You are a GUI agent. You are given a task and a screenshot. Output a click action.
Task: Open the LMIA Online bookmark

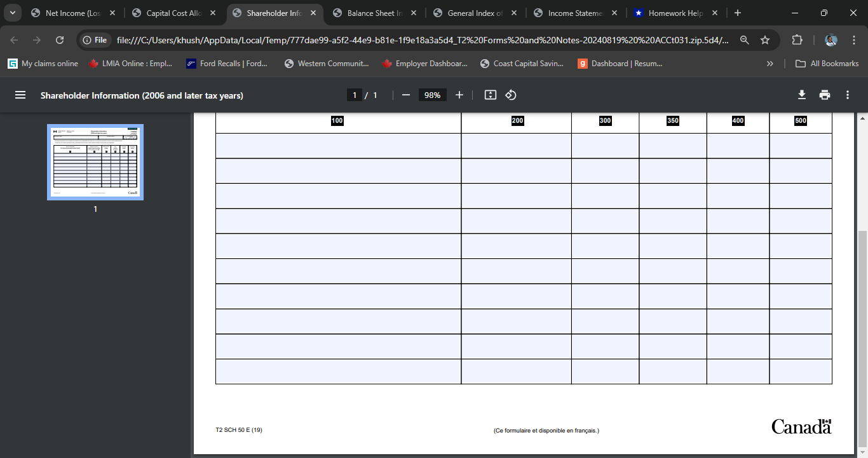point(130,64)
